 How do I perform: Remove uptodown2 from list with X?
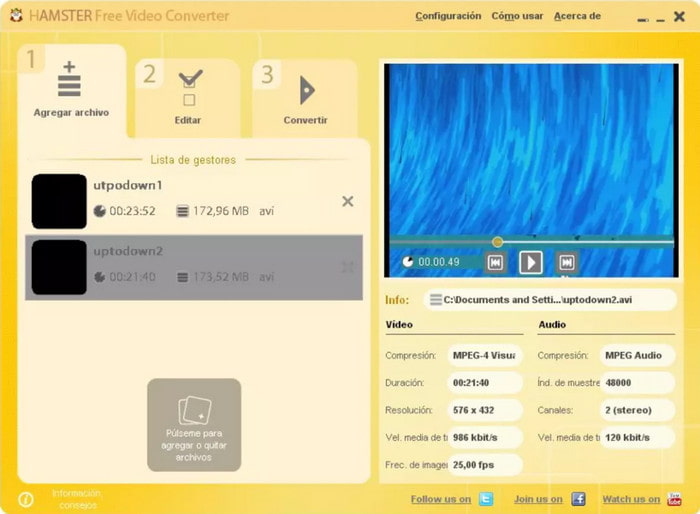(x=348, y=267)
